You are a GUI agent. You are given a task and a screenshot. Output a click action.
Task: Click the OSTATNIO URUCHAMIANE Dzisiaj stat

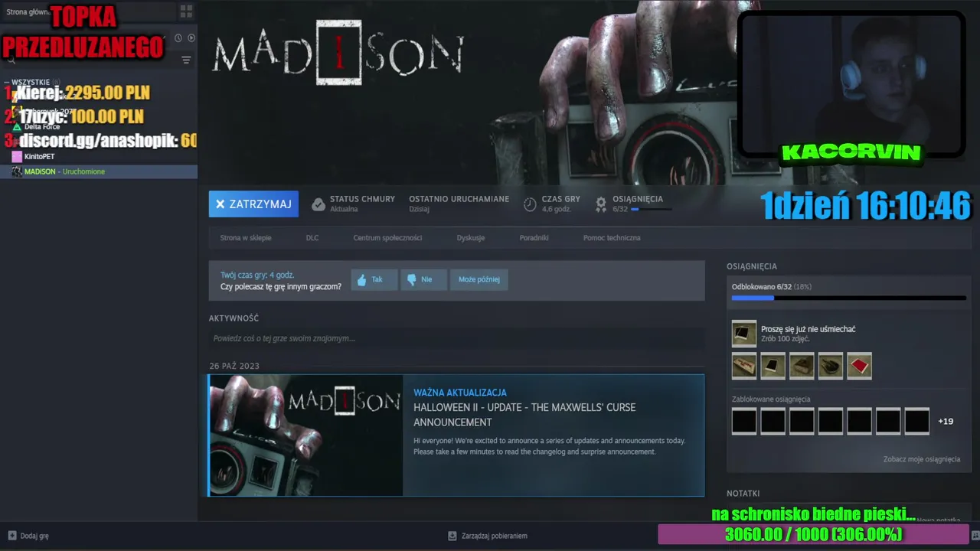pyautogui.click(x=459, y=203)
